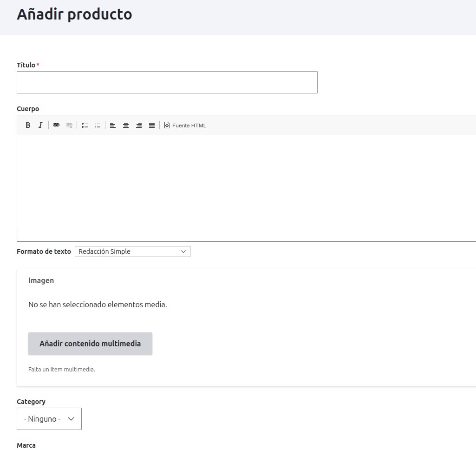Screen dimensions: 476x450
Task: Click the Imagen section header
Action: click(x=41, y=280)
